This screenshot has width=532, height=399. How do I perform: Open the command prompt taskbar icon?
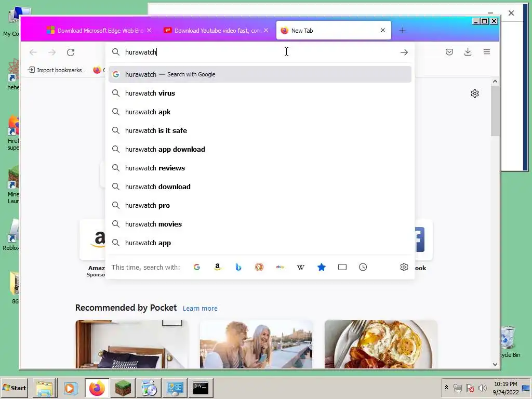pos(201,388)
